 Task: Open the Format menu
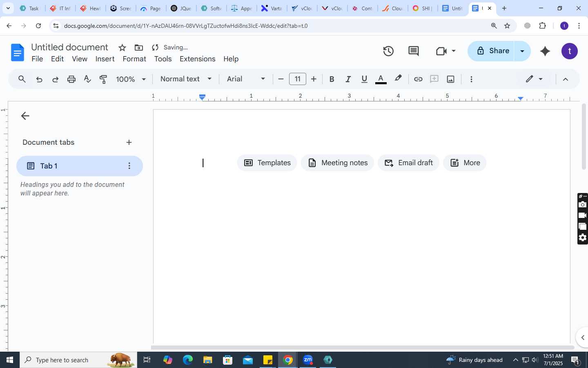click(134, 59)
